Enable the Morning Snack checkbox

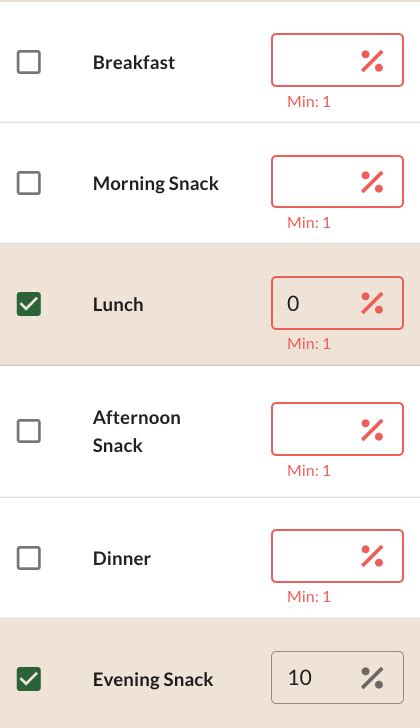[29, 182]
